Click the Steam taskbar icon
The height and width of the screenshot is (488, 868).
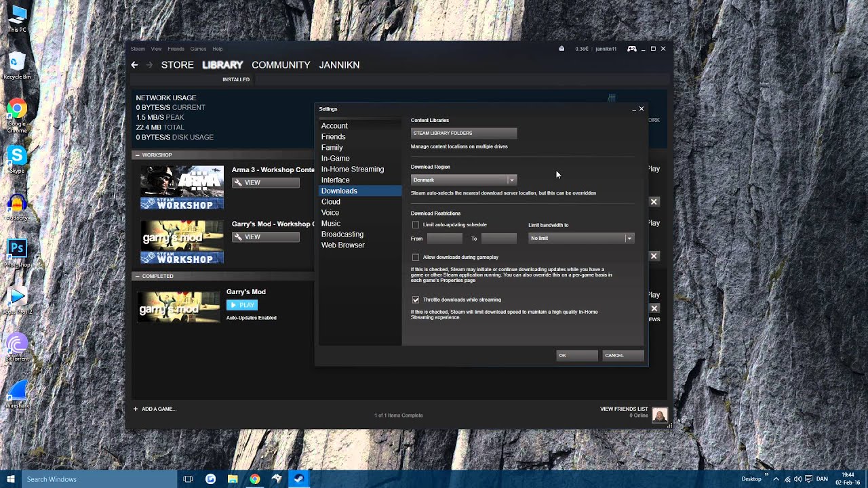pos(298,479)
